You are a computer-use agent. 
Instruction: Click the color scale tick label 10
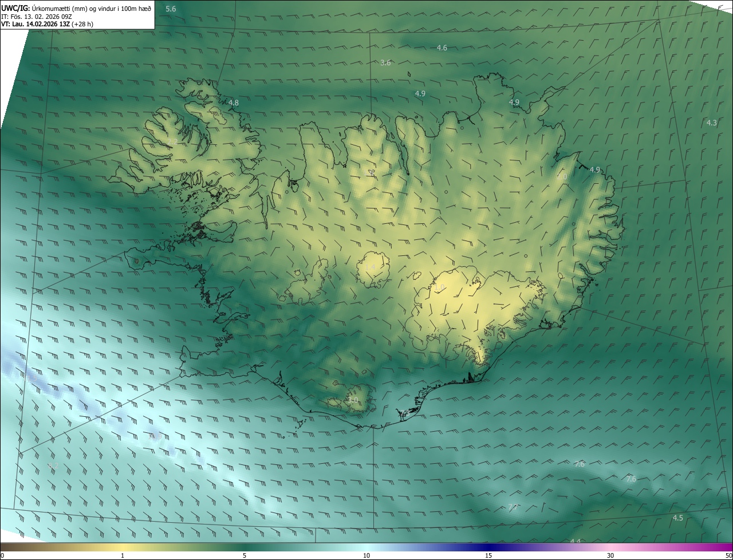coord(366,555)
